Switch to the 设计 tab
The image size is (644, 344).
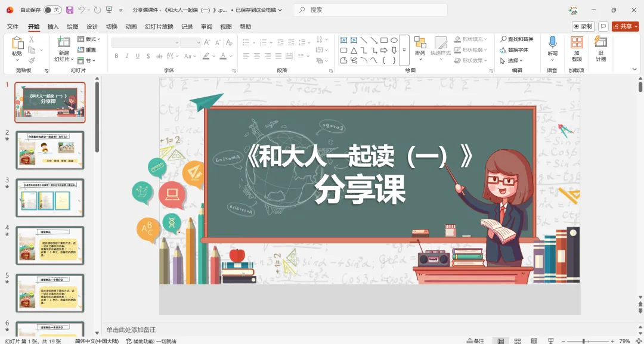(92, 27)
